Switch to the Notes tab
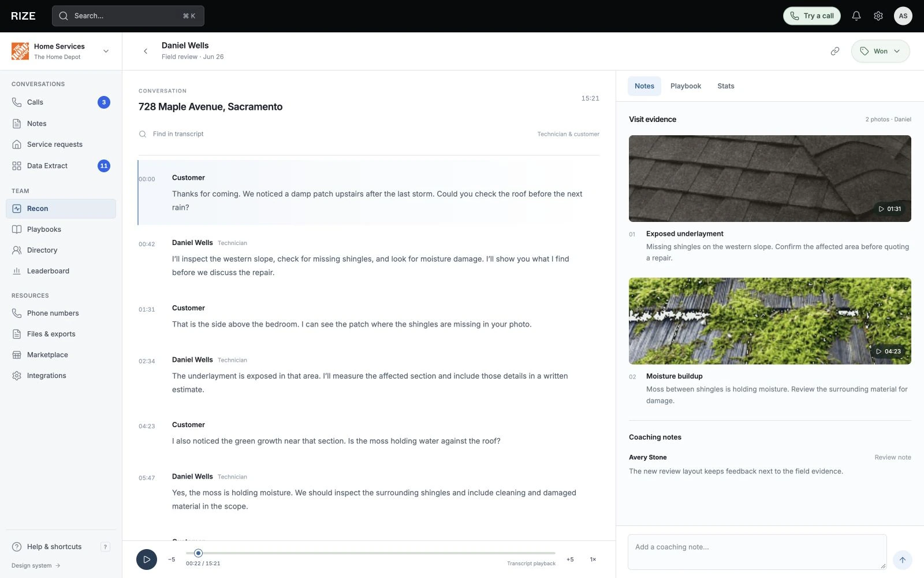Viewport: 924px width, 578px height. (644, 86)
